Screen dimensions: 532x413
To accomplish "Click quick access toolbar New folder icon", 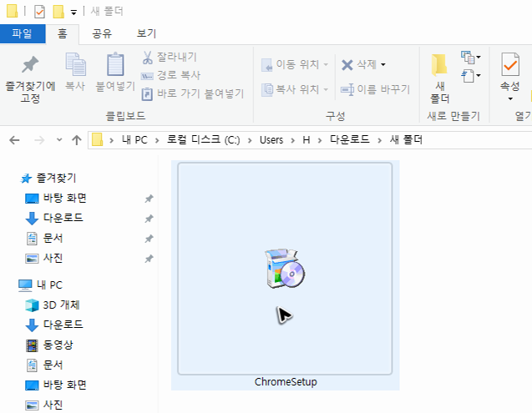I will [58, 12].
